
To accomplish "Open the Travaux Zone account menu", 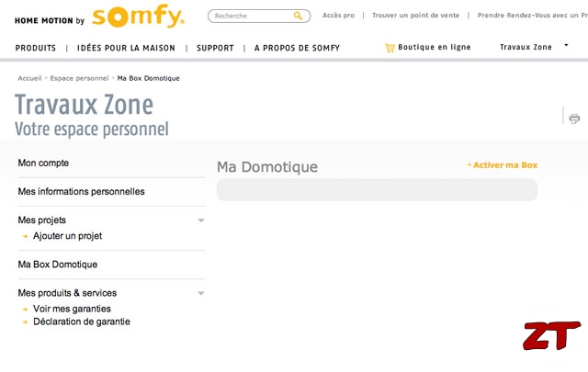I will pos(526,47).
